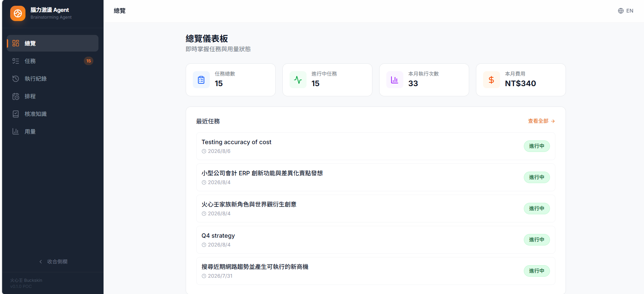This screenshot has height=294, width=644.
Task: Switch language with the EN button
Action: pos(625,11)
